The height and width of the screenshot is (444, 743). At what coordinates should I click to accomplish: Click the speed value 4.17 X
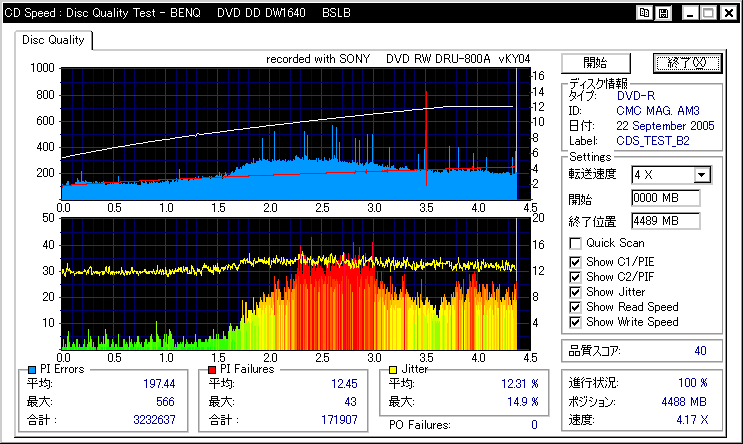pyautogui.click(x=692, y=420)
